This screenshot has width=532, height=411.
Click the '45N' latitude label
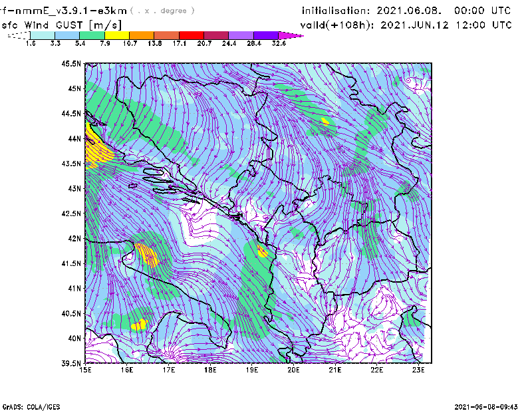(74, 88)
